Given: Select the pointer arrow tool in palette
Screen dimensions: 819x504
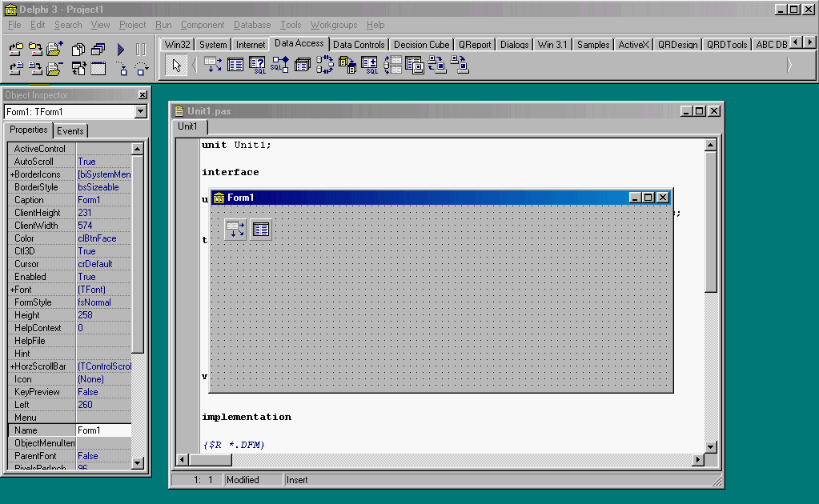Looking at the screenshot, I should click(x=176, y=66).
